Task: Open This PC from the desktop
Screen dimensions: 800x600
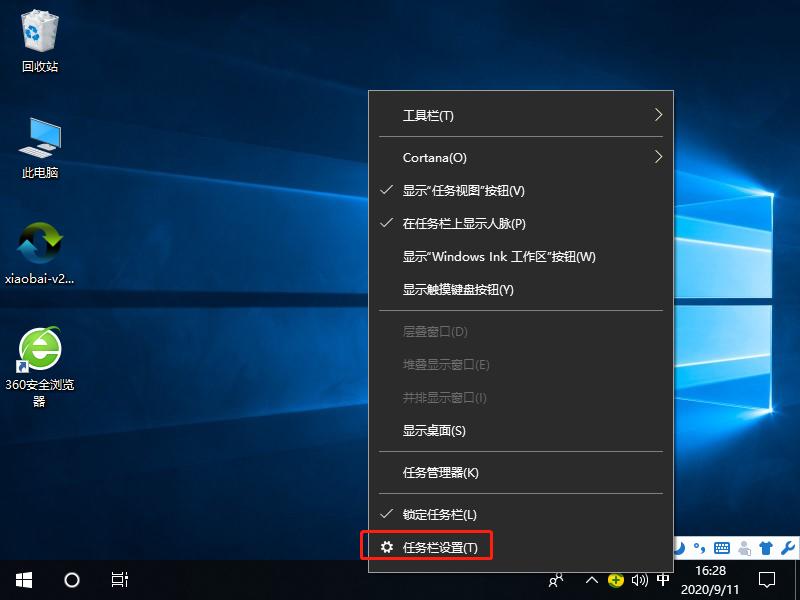Action: coord(40,145)
